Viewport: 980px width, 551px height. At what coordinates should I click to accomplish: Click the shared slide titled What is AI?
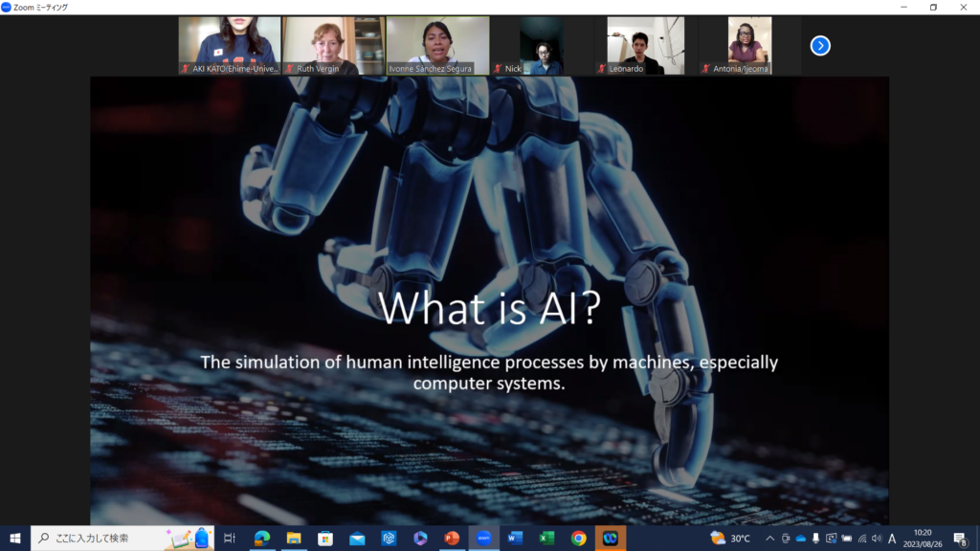pyautogui.click(x=489, y=300)
